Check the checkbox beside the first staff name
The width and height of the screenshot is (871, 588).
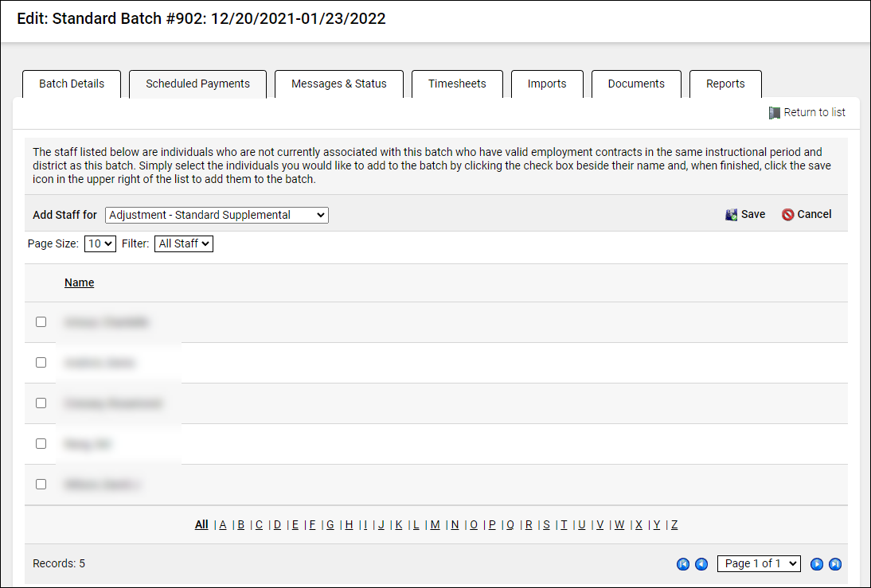point(41,321)
